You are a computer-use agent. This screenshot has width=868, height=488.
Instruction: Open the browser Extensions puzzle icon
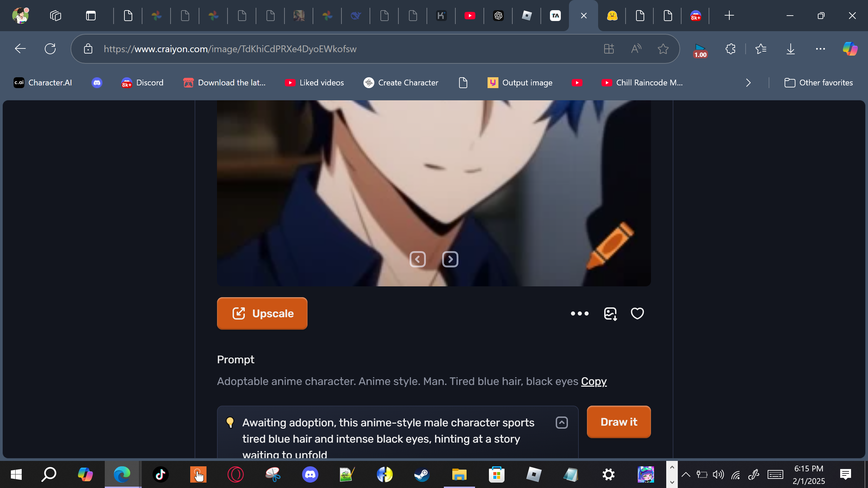tap(730, 49)
